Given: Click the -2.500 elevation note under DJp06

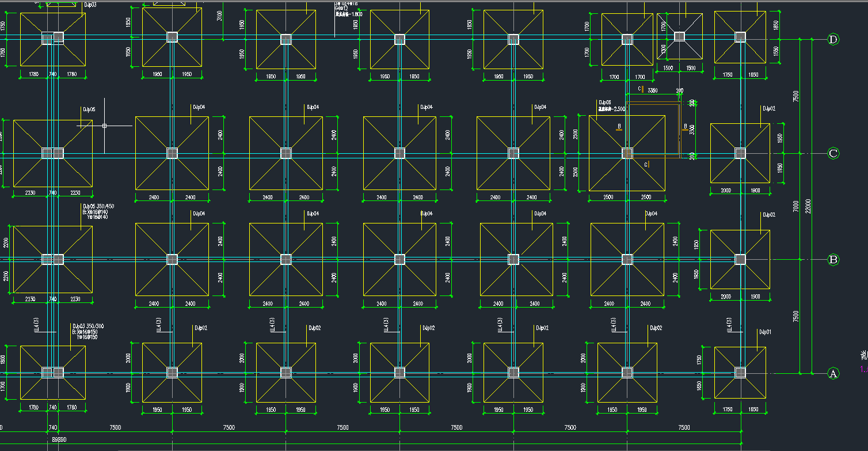Looking at the screenshot, I should click(x=612, y=108).
